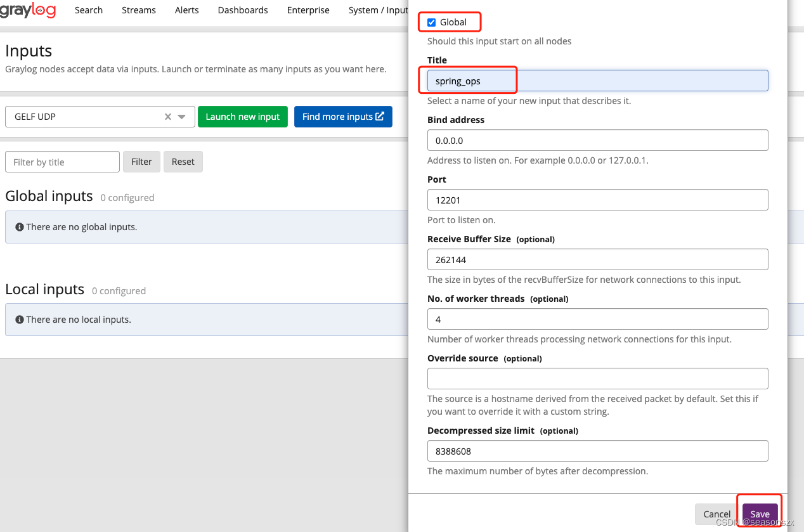Clear the GELF UDP selection with the X icon

(167, 117)
